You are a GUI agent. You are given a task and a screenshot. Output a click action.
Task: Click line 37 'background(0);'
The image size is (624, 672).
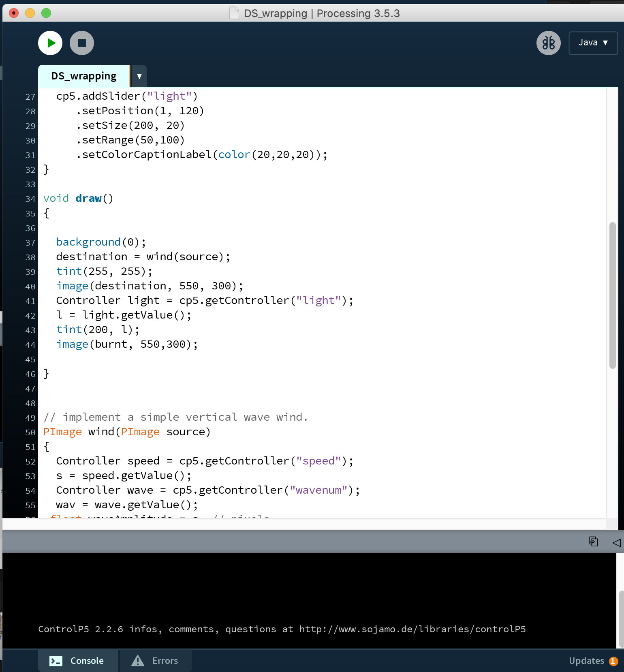[x=101, y=242]
